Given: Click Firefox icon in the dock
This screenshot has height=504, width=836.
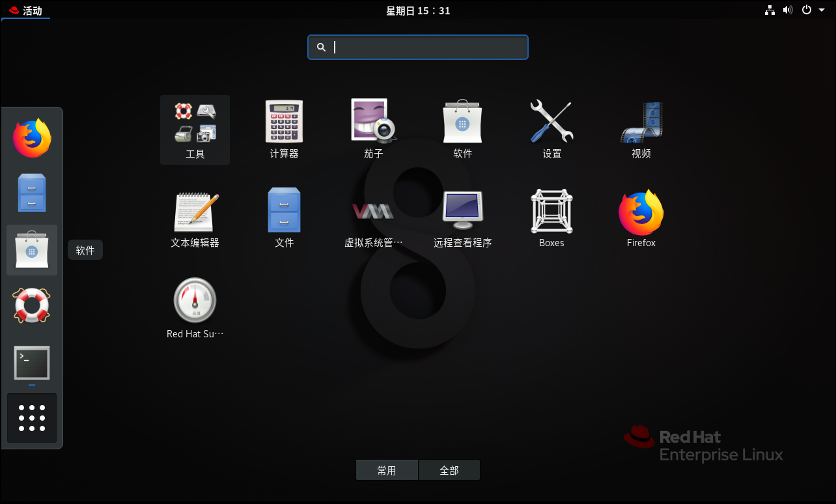Looking at the screenshot, I should (x=32, y=138).
